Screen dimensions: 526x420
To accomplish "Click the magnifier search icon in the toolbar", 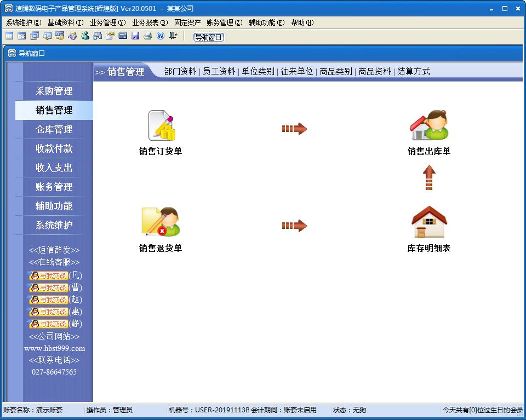I will point(47,36).
